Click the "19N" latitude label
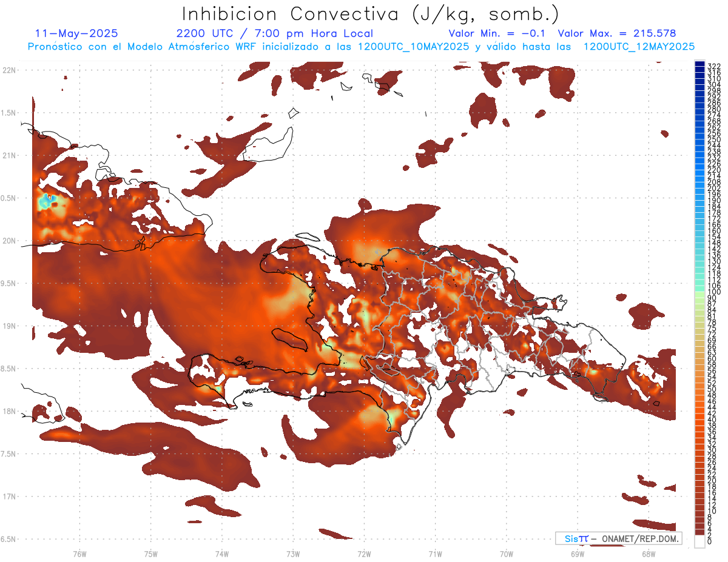Image resolution: width=728 pixels, height=562 pixels. (8, 326)
